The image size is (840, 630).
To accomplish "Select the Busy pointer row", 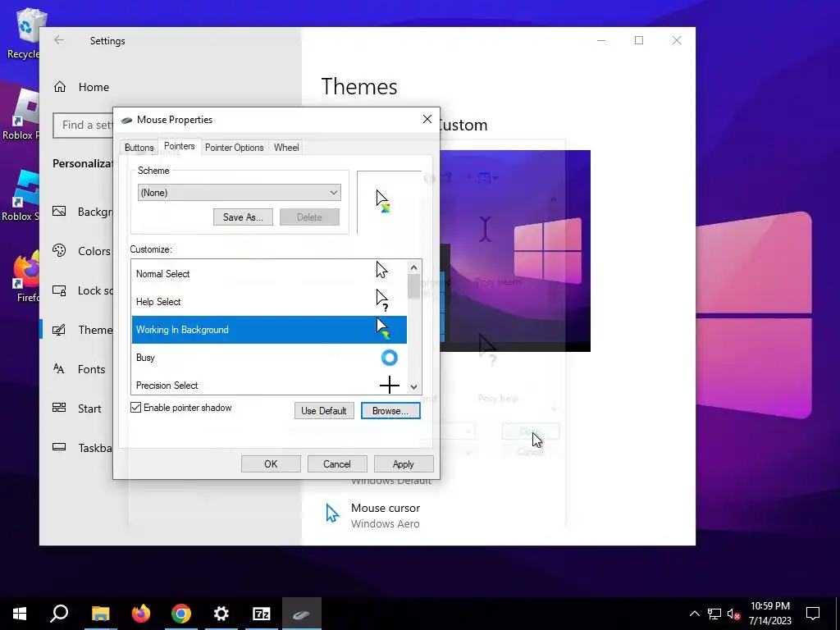I will click(x=269, y=358).
